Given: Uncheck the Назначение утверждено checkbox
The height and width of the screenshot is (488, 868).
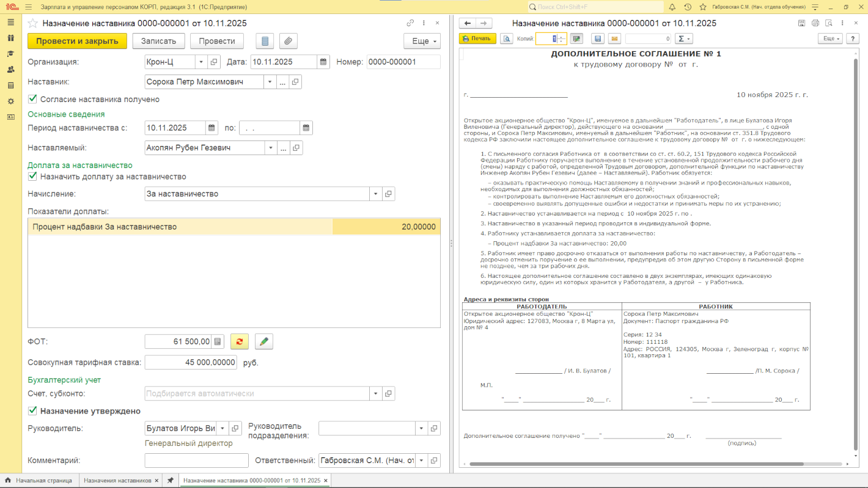Looking at the screenshot, I should [32, 411].
